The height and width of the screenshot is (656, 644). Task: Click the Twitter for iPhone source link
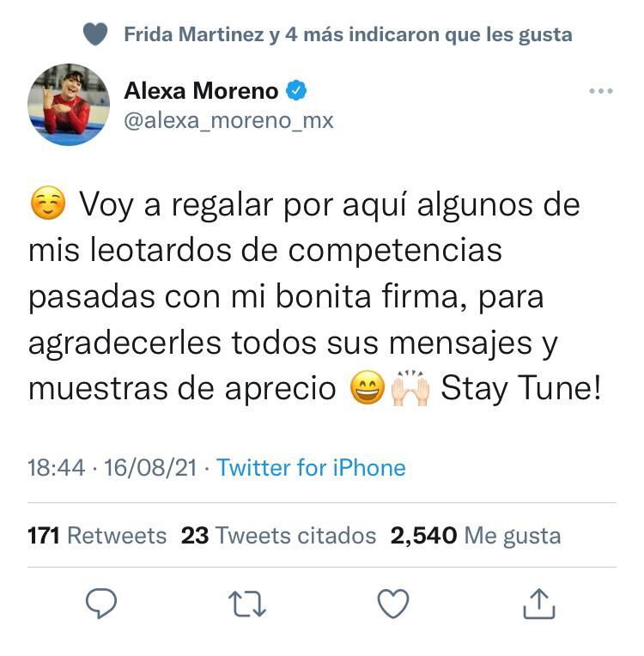click(x=311, y=467)
